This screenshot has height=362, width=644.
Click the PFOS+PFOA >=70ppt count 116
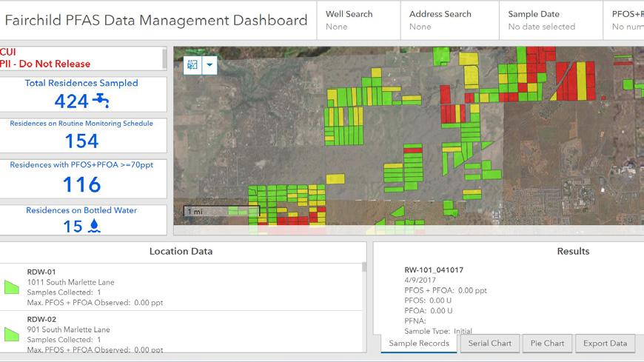(x=81, y=184)
